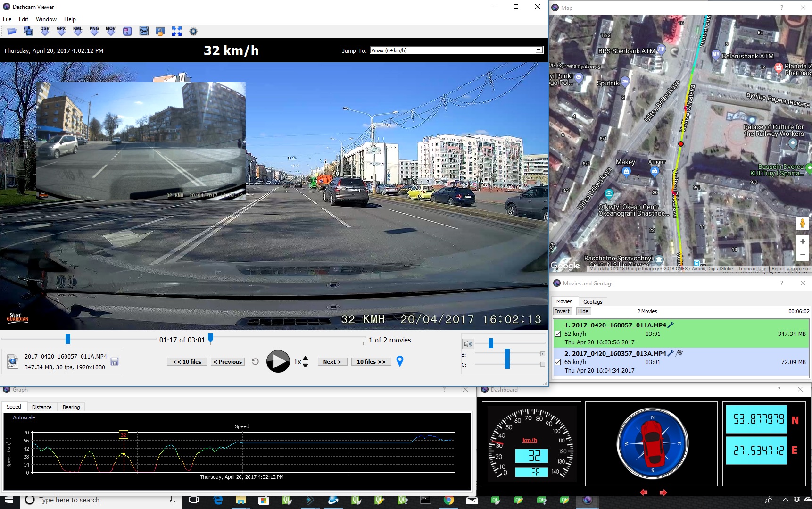Switch to the Geotags tab
Screen dimensions: 812x509
(x=593, y=302)
